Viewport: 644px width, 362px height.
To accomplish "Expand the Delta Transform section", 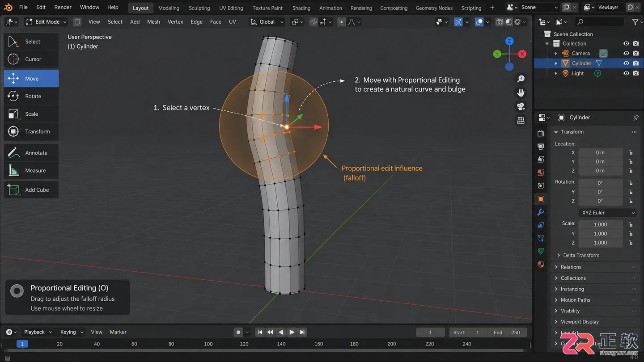I will coord(581,255).
